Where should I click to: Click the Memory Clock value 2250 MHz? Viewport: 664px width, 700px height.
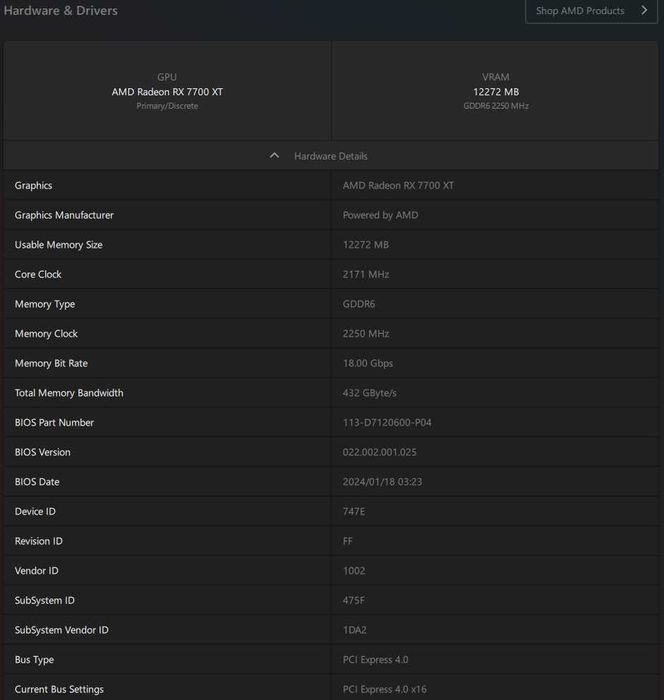(x=366, y=333)
